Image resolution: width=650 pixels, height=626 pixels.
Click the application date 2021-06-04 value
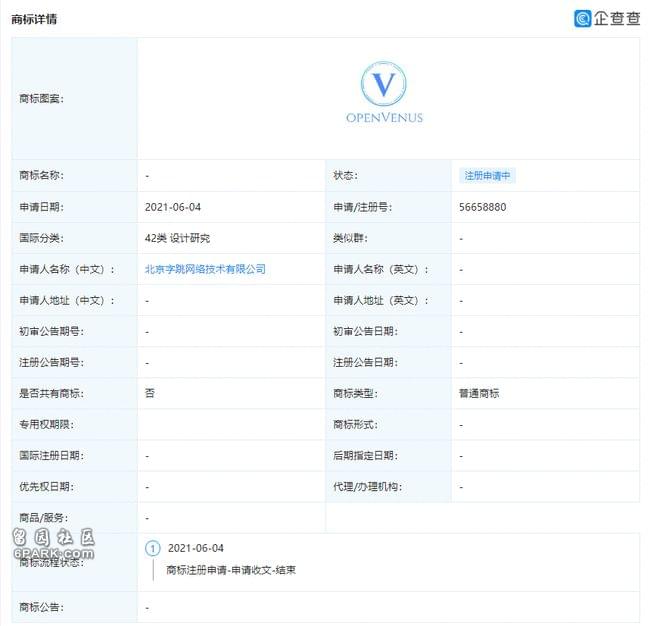click(x=180, y=207)
